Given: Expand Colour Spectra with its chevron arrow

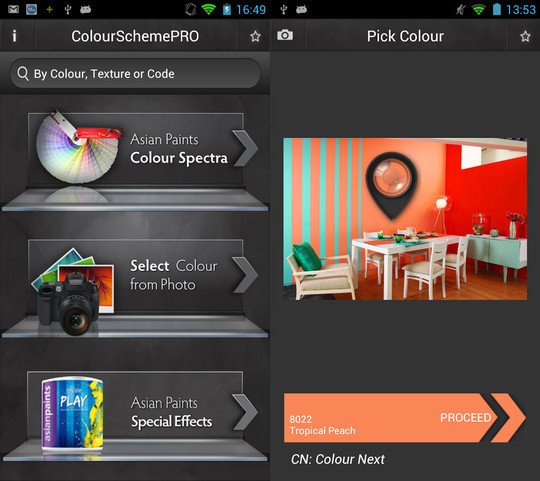Looking at the screenshot, I should [x=245, y=148].
